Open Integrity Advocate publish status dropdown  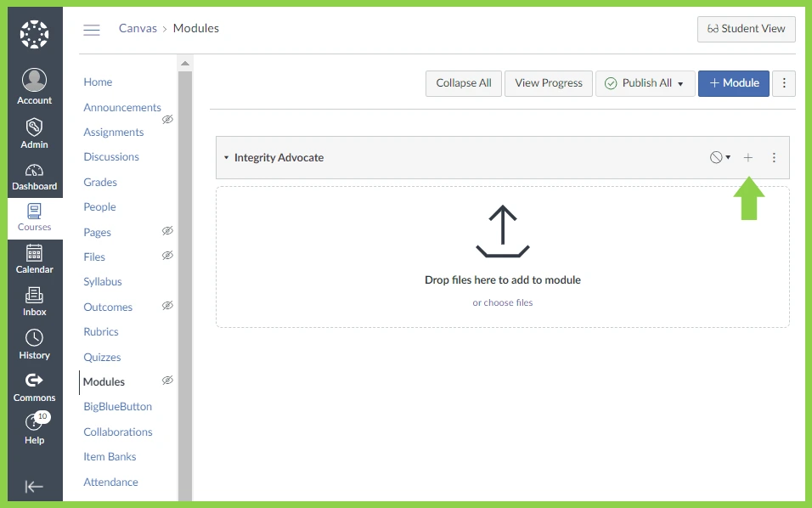coord(719,157)
